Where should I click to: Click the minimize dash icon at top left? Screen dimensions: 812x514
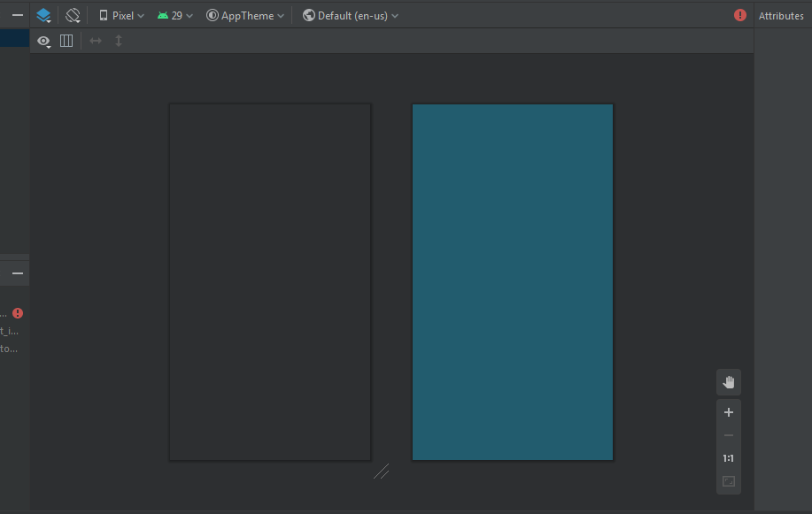click(18, 16)
